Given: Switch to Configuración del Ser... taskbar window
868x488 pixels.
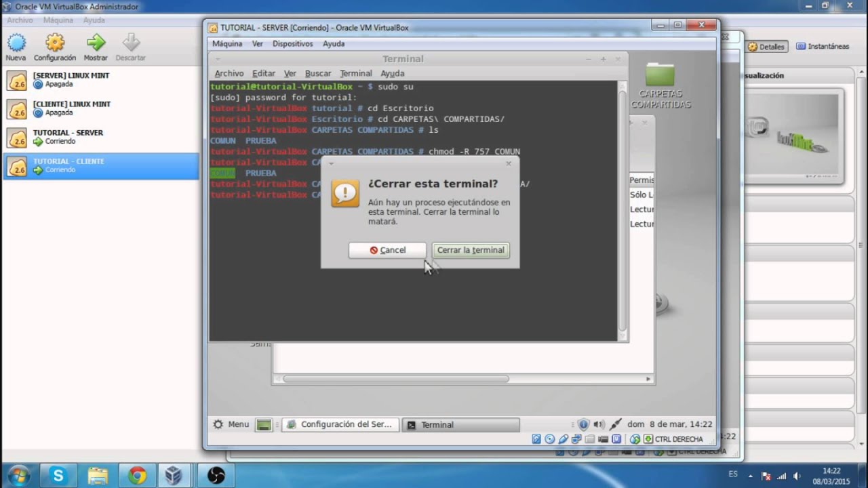Looking at the screenshot, I should click(x=340, y=424).
